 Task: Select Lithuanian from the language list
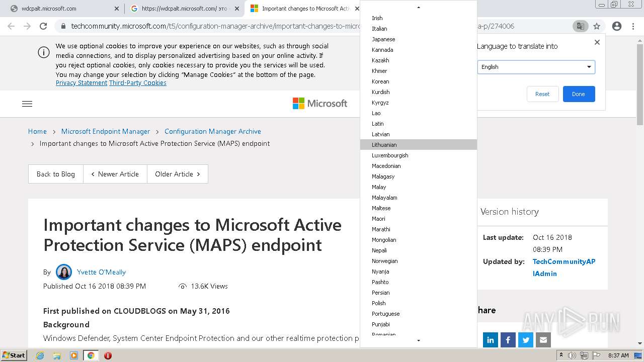coord(384,145)
